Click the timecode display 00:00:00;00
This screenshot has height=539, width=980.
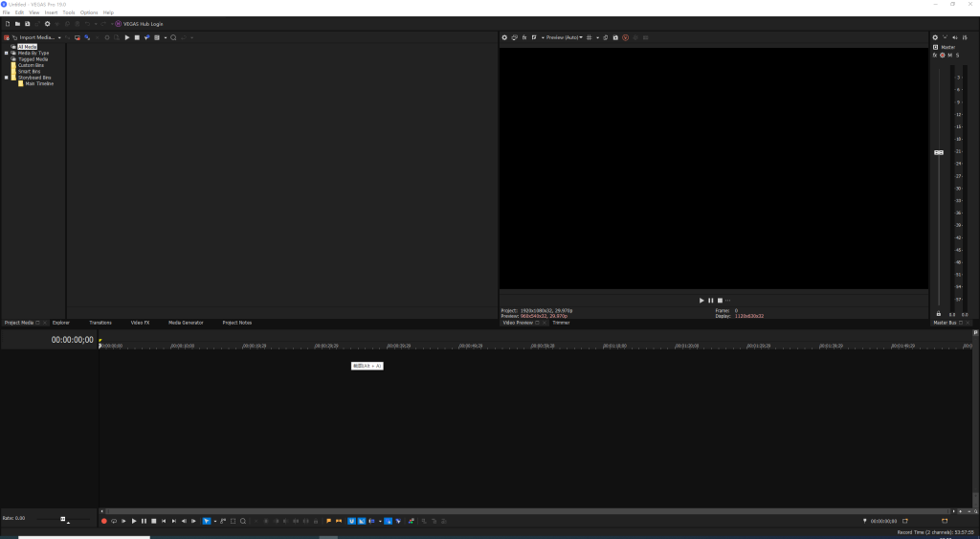[73, 340]
